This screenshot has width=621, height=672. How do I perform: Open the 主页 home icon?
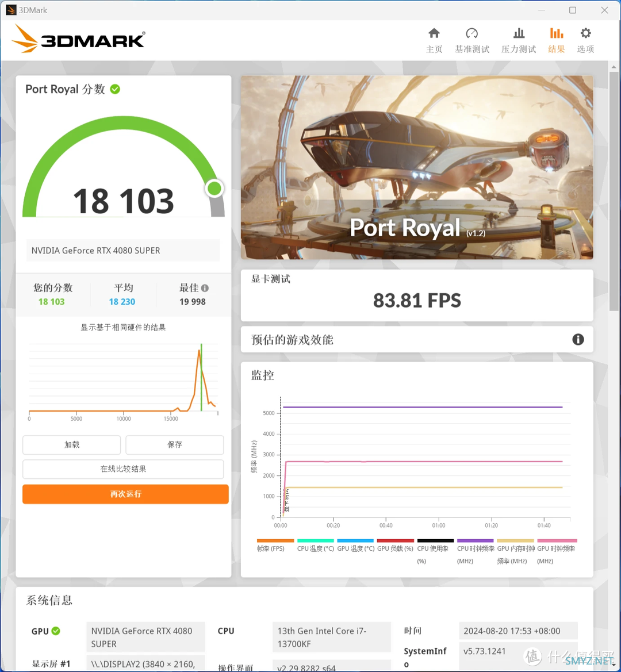434,33
